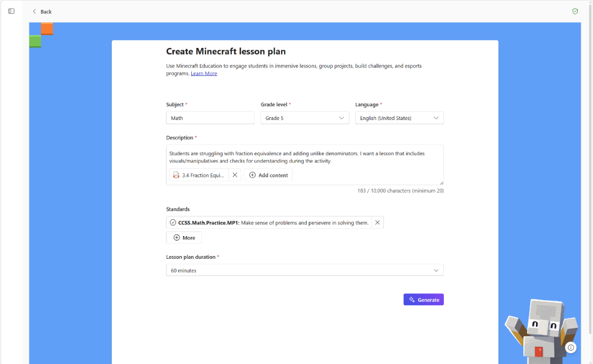Screen dimensions: 593x364
Task: Click the plus icon in Add content
Action: click(x=253, y=175)
